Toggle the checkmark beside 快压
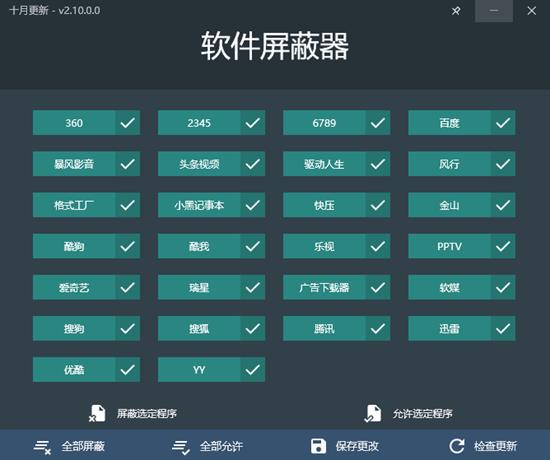Image resolution: width=550 pixels, height=460 pixels. pos(378,205)
